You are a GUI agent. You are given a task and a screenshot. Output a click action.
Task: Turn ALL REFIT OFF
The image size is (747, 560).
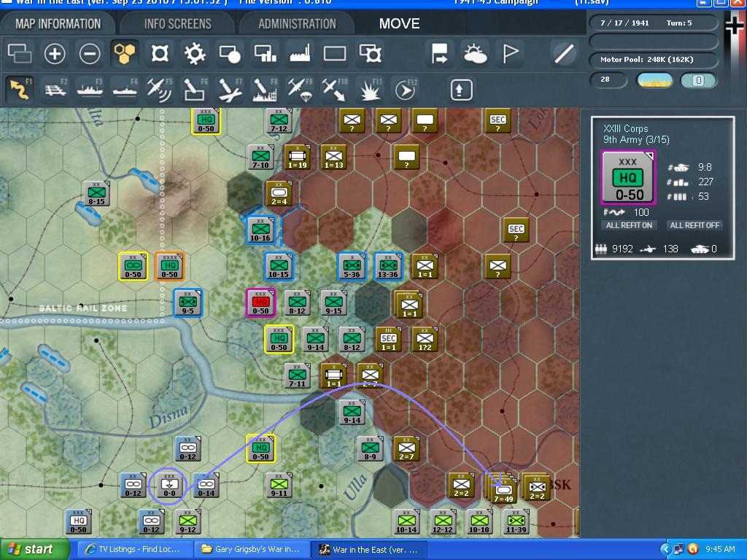click(694, 225)
